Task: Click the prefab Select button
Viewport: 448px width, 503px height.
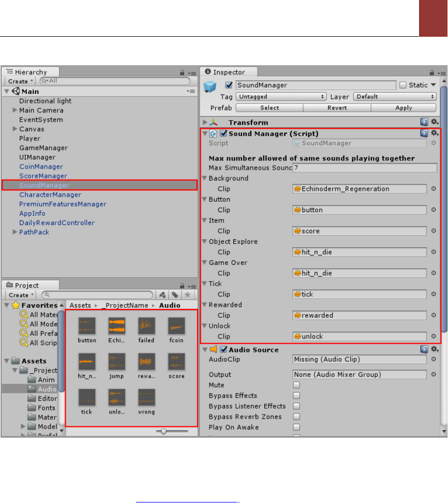Action: tap(270, 108)
